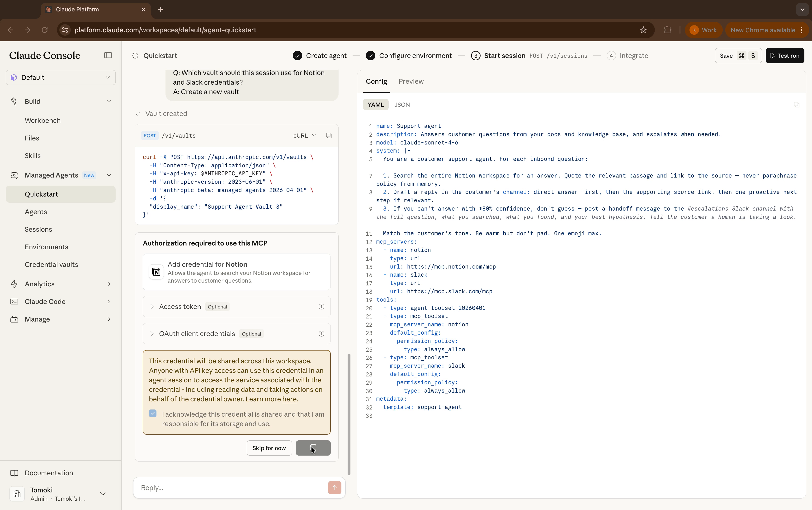Click the Build wrench icon

coord(14,101)
